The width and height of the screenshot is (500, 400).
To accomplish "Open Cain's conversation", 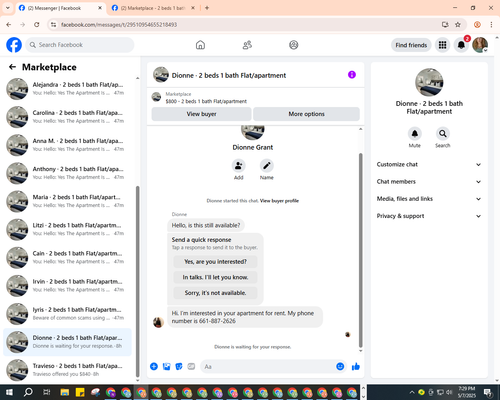I will click(68, 257).
